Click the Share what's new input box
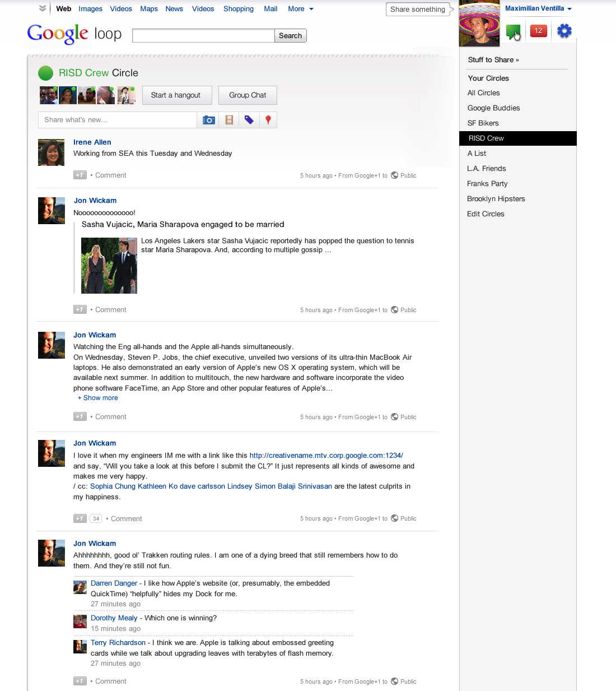616x691 pixels. (117, 120)
